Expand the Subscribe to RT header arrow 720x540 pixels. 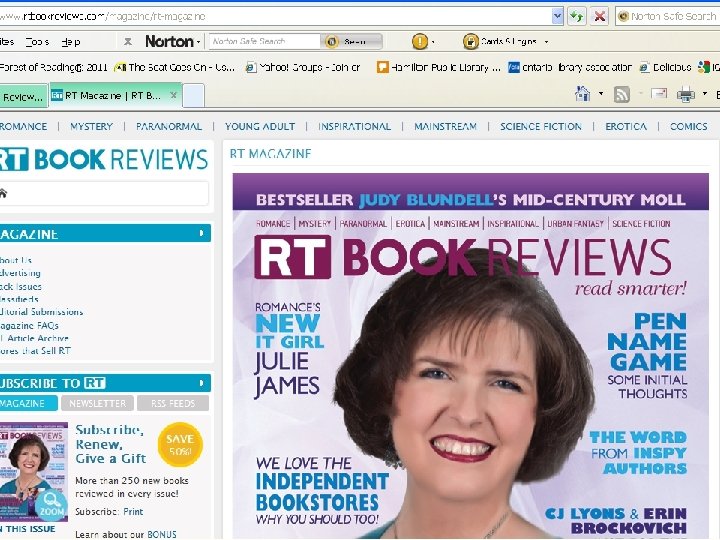coord(201,383)
